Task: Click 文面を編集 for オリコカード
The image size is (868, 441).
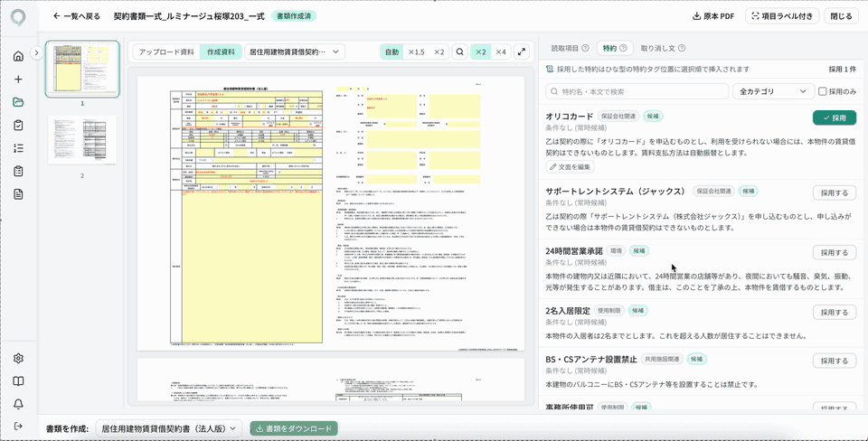Action: tap(571, 166)
